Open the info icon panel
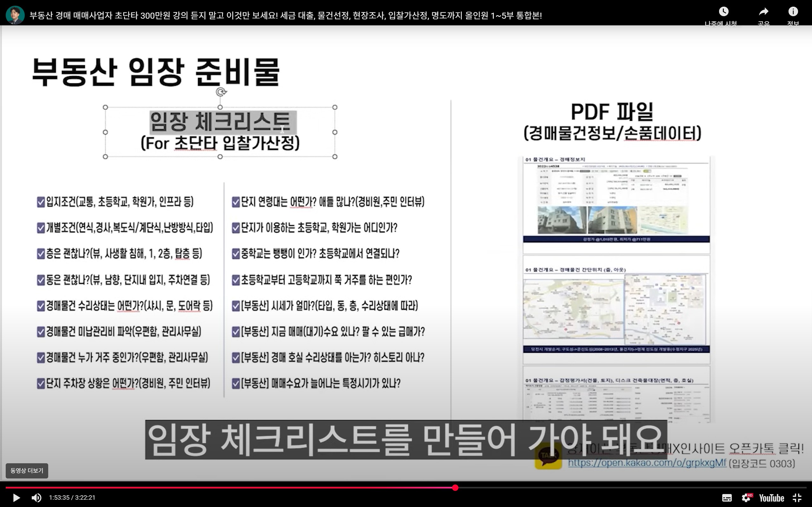The height and width of the screenshot is (507, 812). click(793, 12)
